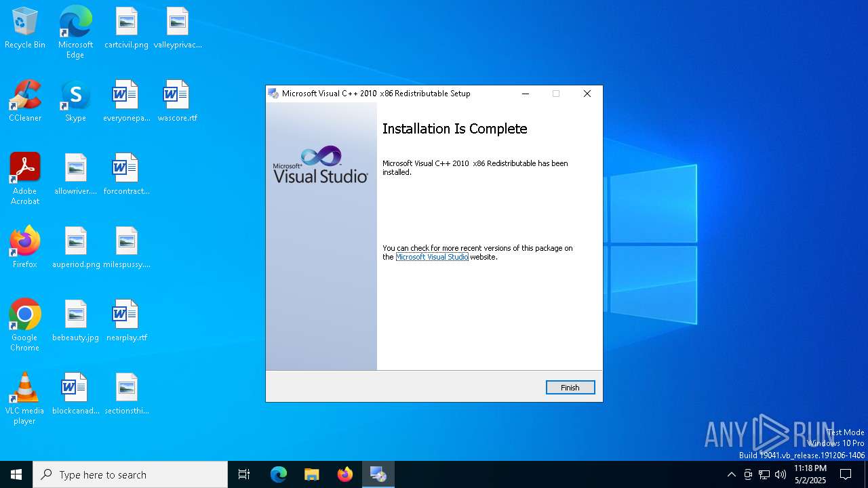Close the Visual C++ Redistributable Setup window

tap(587, 94)
